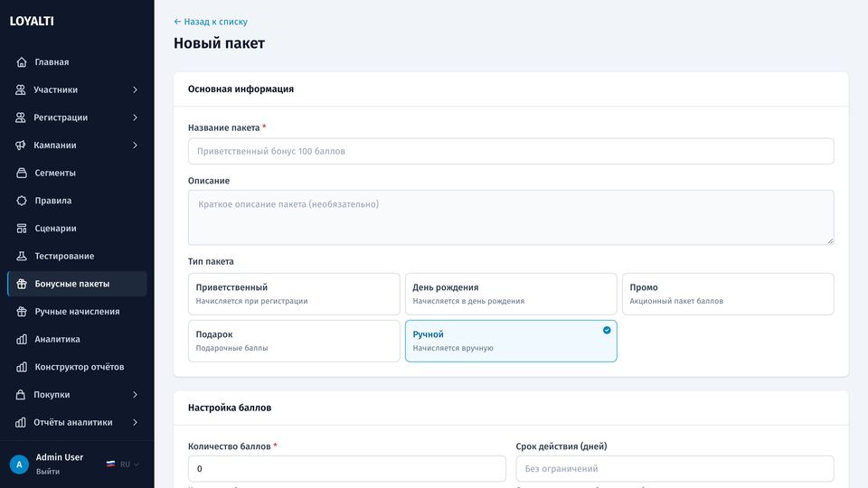Viewport: 868px width, 488px height.
Task: Select the День рождения package type
Action: coord(511,294)
